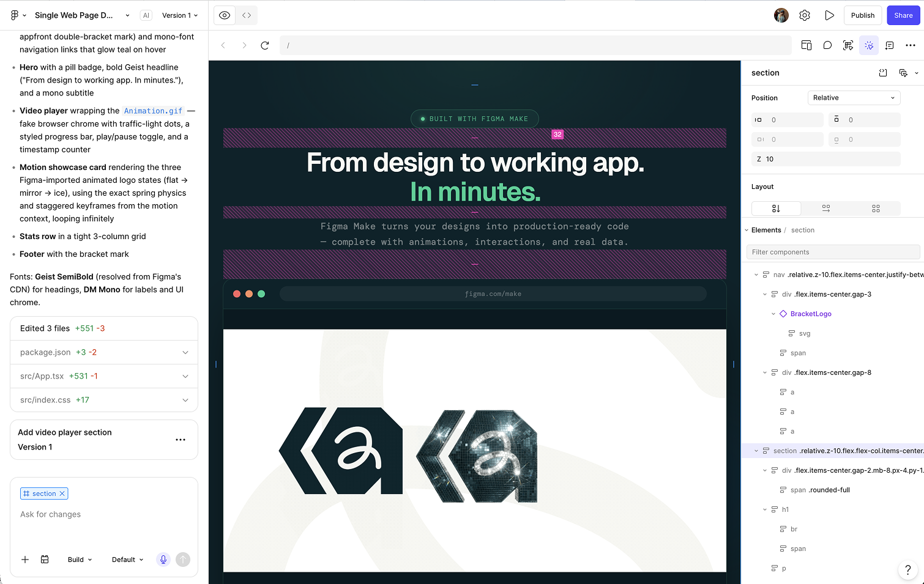Click the Publish button
Image resolution: width=924 pixels, height=584 pixels.
coord(863,15)
